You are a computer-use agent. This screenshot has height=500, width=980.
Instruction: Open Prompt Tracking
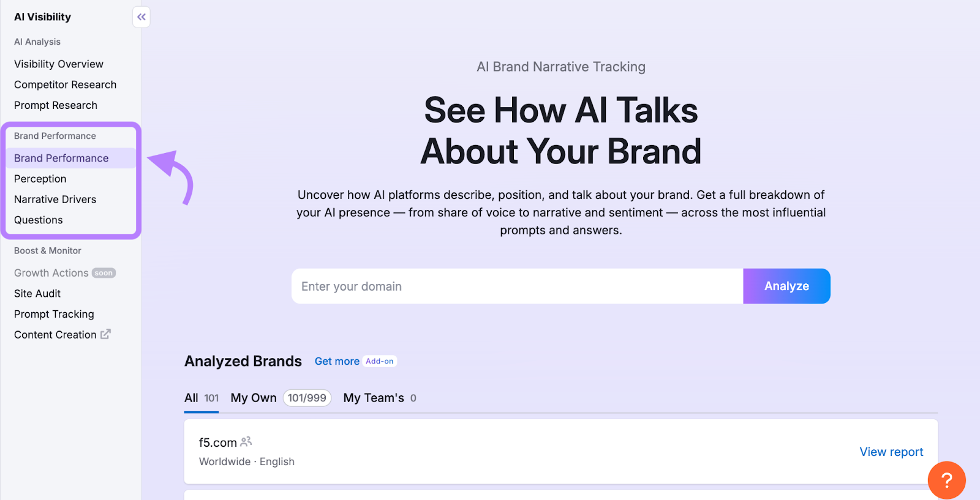pyautogui.click(x=54, y=314)
